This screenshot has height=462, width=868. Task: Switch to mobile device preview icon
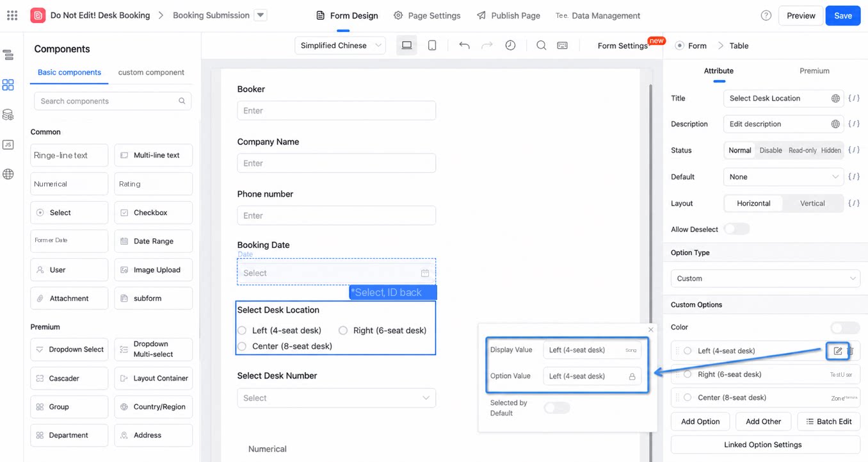(x=432, y=45)
